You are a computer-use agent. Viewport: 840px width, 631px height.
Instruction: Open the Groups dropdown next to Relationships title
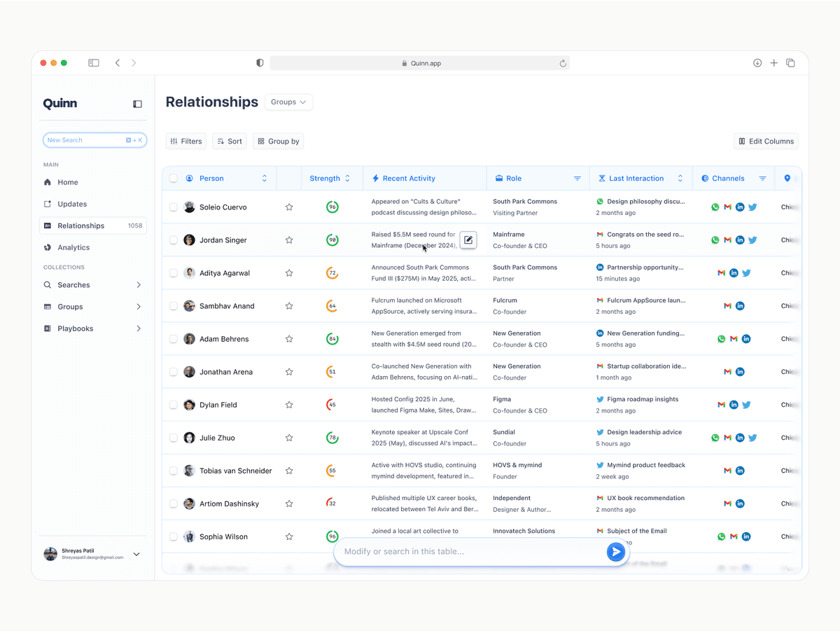[x=288, y=102]
